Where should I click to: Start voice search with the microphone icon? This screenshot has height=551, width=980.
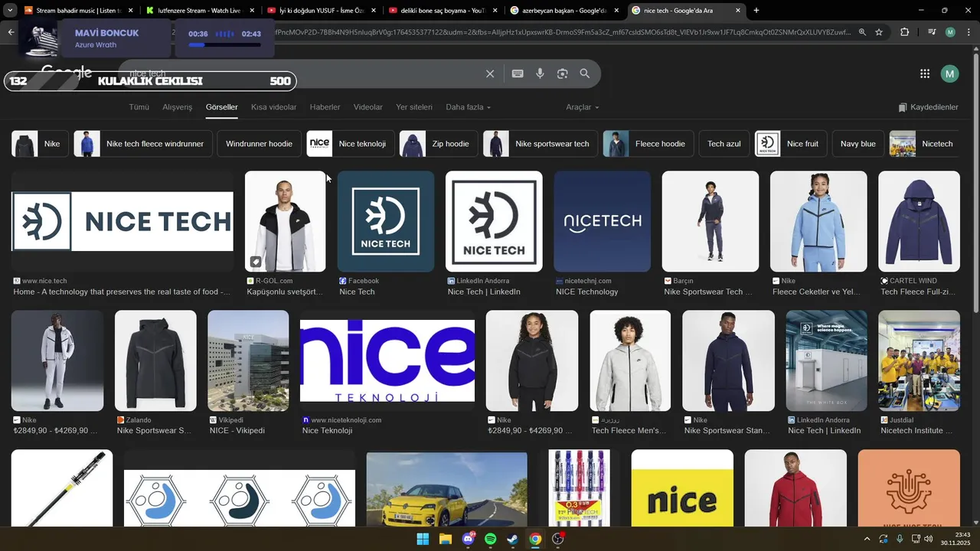540,73
